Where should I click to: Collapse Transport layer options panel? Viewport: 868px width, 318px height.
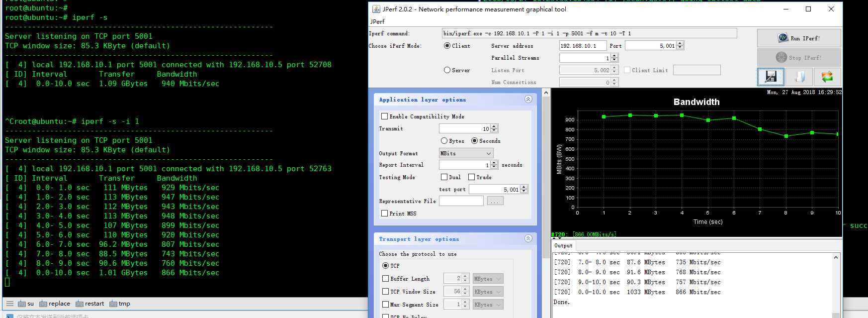pyautogui.click(x=528, y=238)
